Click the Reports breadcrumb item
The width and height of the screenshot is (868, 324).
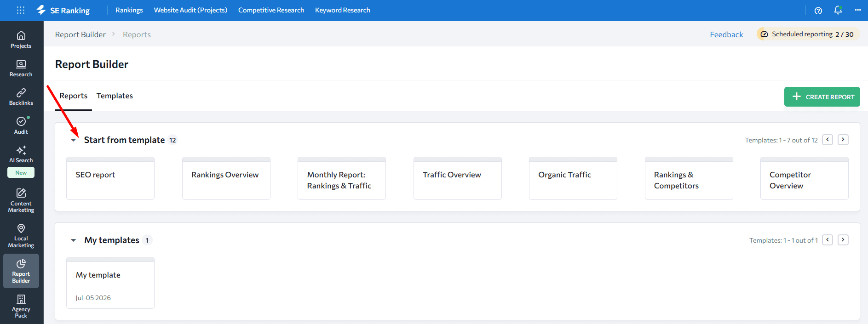pyautogui.click(x=137, y=34)
